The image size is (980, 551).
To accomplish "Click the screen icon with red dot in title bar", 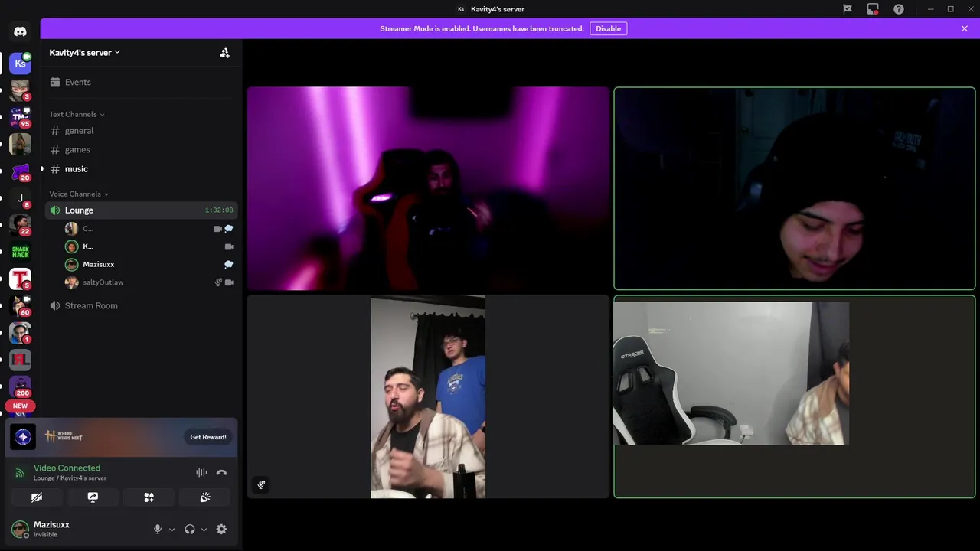I will (x=873, y=9).
